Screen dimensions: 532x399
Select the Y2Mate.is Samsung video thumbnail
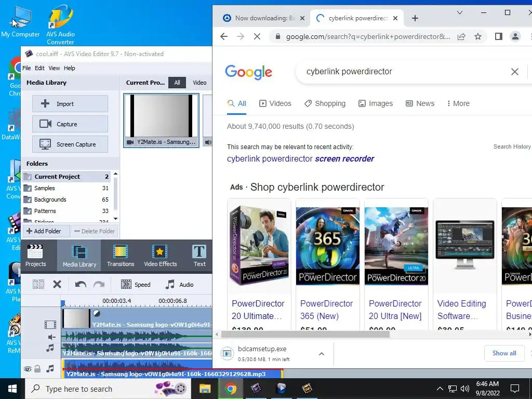click(x=161, y=121)
